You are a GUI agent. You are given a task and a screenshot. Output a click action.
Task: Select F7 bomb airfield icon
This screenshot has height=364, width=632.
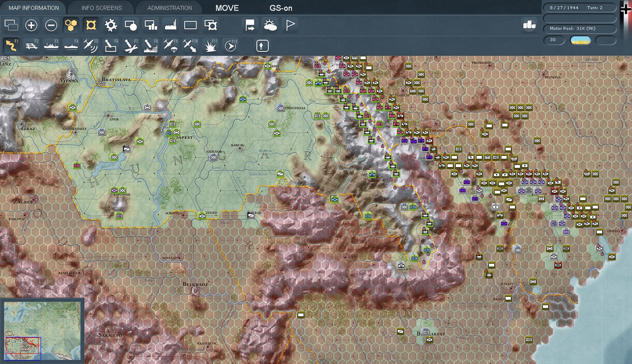131,46
